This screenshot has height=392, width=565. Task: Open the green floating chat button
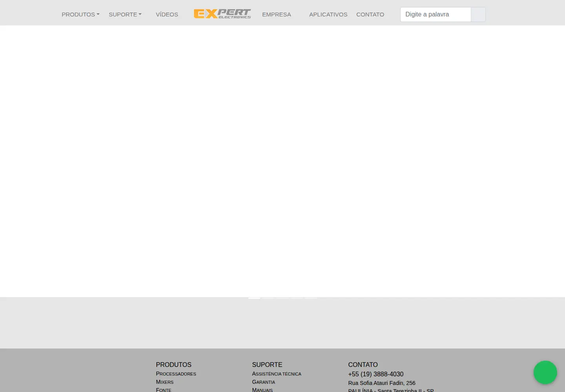point(545,372)
